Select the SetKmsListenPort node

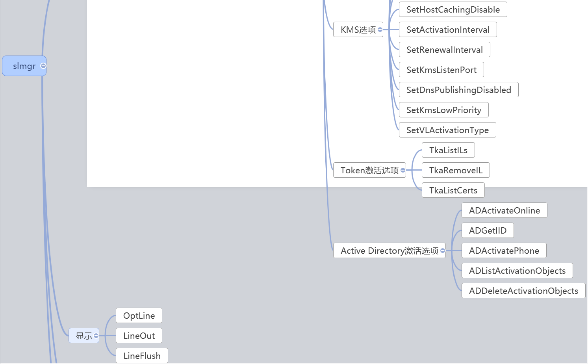coord(441,70)
